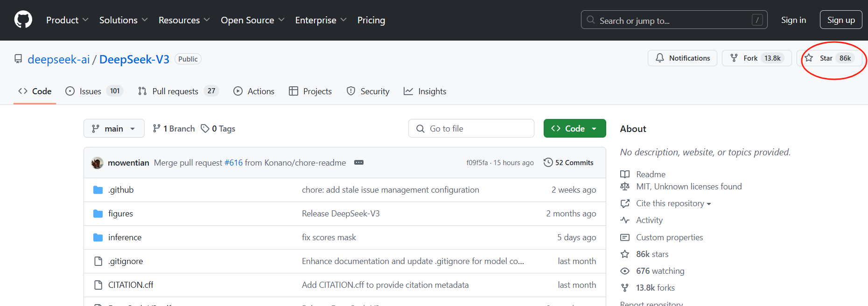Image resolution: width=868 pixels, height=306 pixels.
Task: Click the .gitignore file icon
Action: coord(98,261)
